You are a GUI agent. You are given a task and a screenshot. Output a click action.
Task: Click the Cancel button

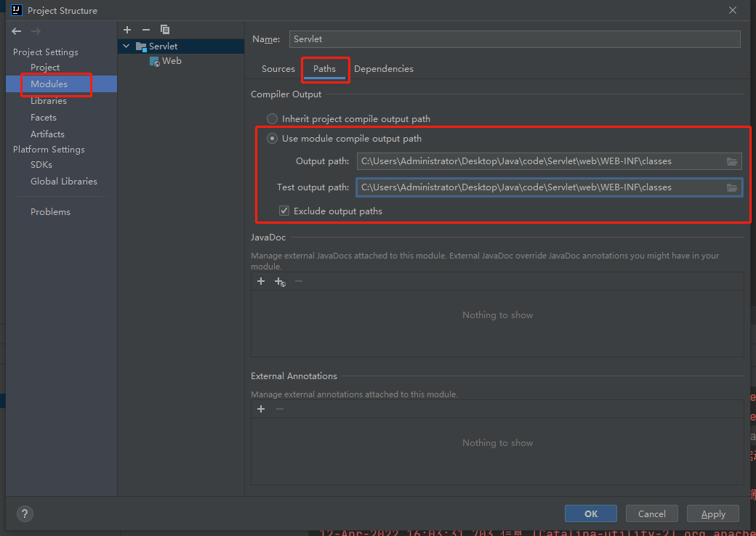point(652,513)
